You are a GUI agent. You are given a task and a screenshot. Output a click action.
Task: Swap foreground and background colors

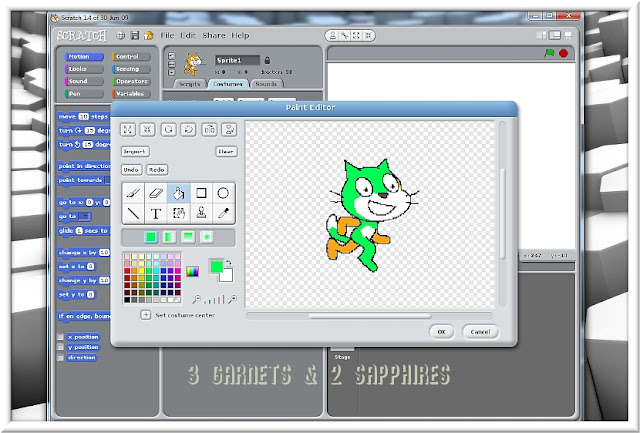(229, 263)
